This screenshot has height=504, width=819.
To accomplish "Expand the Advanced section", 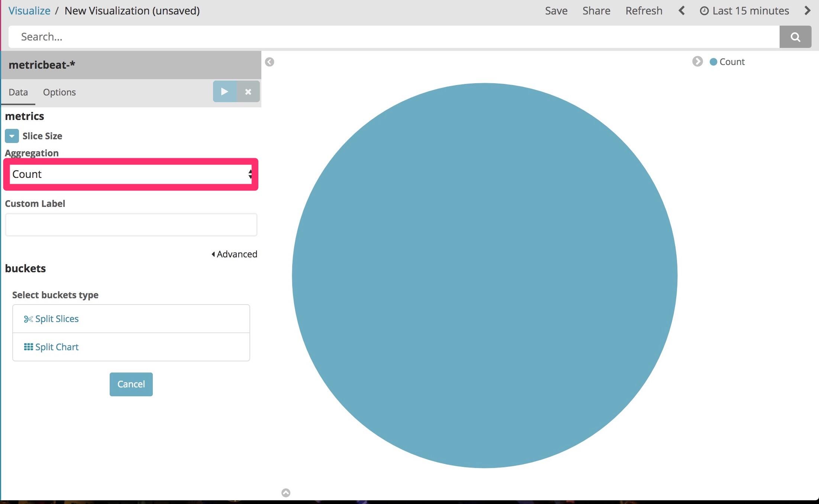I will coord(234,254).
